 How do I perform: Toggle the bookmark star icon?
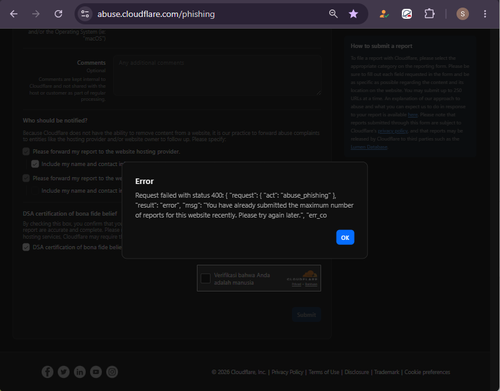[x=353, y=14]
